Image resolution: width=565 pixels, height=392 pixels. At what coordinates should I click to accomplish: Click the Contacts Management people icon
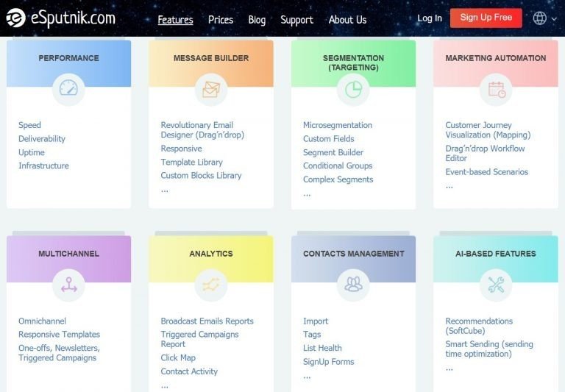click(353, 285)
